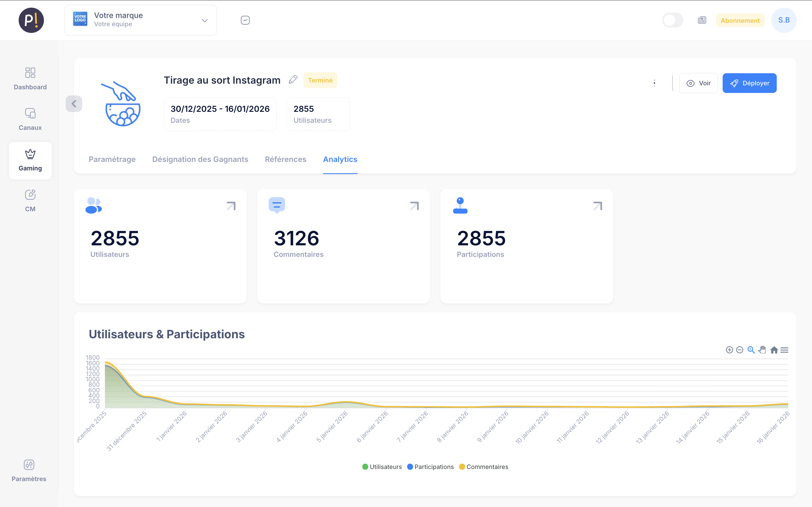Toggle Commentaires series in chart legend
The image size is (812, 507).
pos(483,466)
